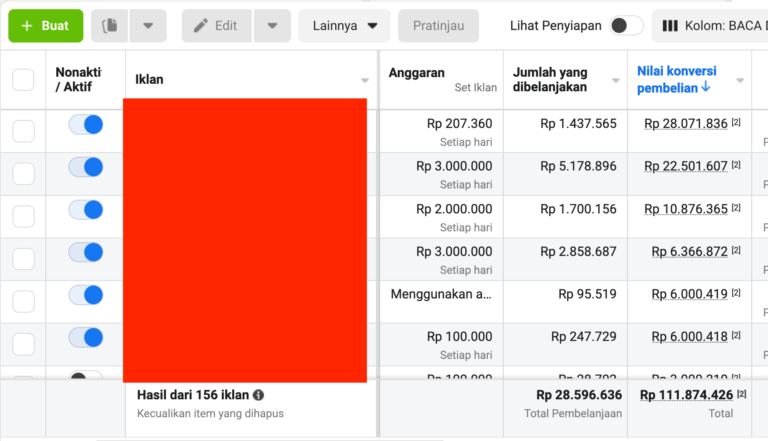Toggle the Lihat Penyiapan switch
Image resolution: width=768 pixels, height=441 pixels.
[x=626, y=25]
